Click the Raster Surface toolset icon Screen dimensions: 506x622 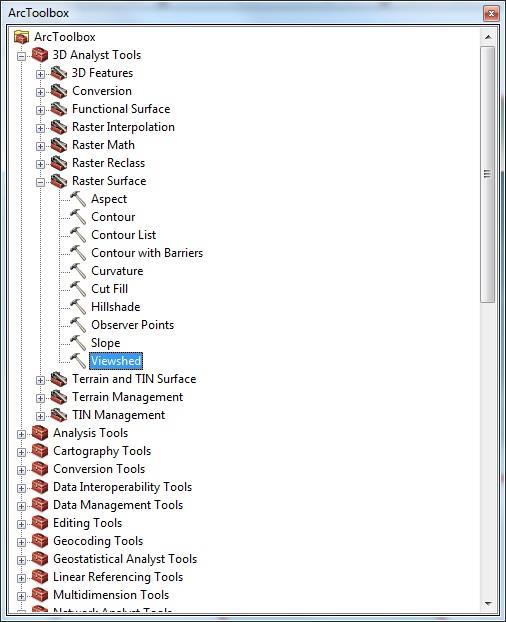point(59,181)
